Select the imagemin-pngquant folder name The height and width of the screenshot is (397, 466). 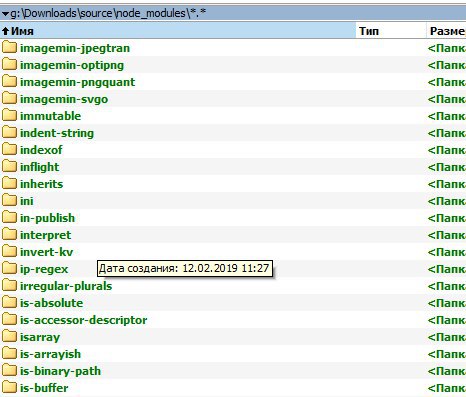pos(78,82)
